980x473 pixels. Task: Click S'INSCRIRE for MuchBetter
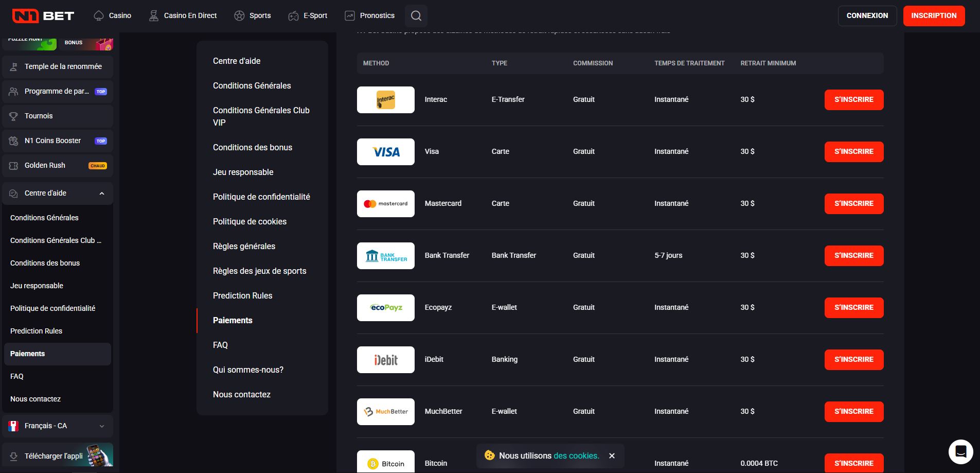coord(854,412)
